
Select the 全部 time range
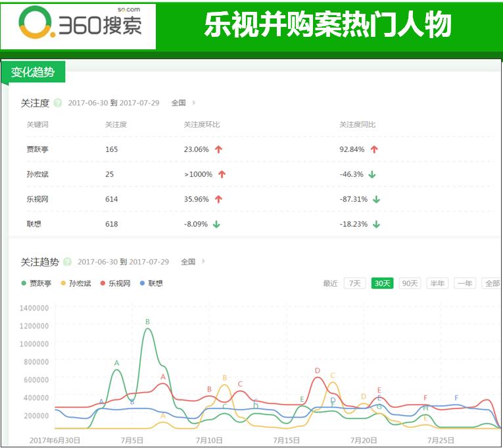492,284
